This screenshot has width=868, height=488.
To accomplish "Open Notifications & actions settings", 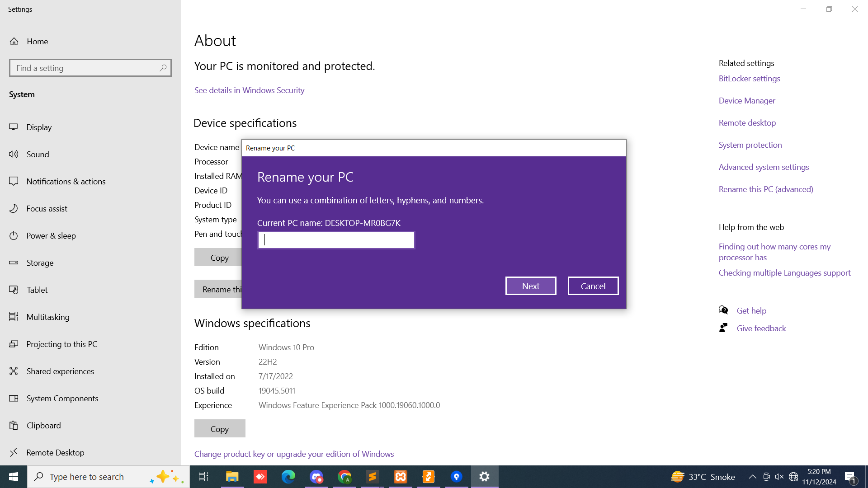I will coord(66,181).
